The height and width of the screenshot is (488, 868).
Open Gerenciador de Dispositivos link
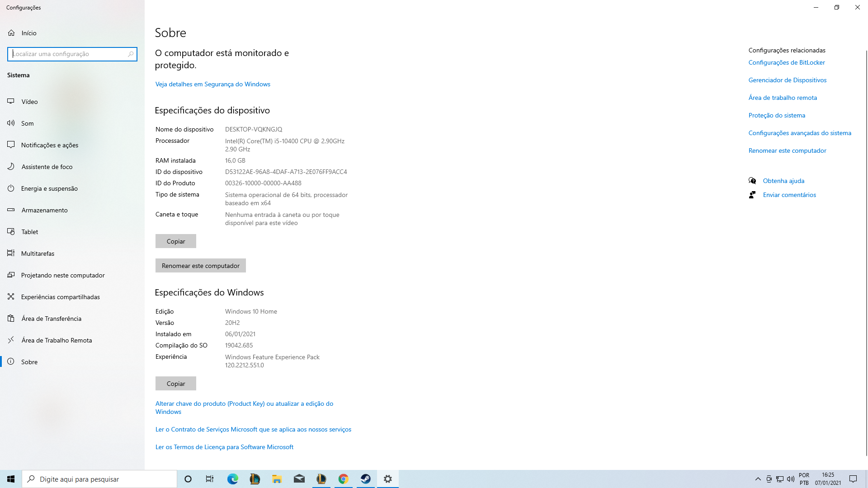788,80
